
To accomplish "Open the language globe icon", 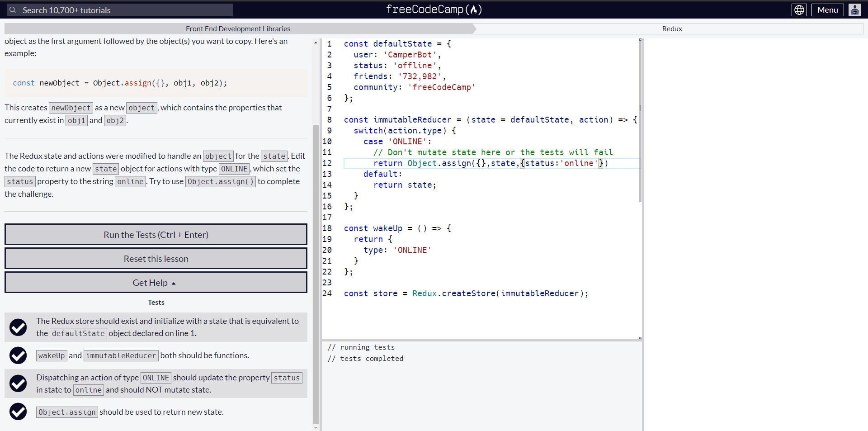I will pyautogui.click(x=799, y=10).
